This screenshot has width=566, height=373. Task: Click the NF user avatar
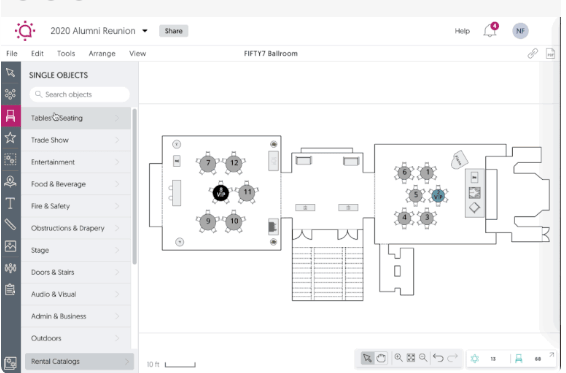coord(520,31)
